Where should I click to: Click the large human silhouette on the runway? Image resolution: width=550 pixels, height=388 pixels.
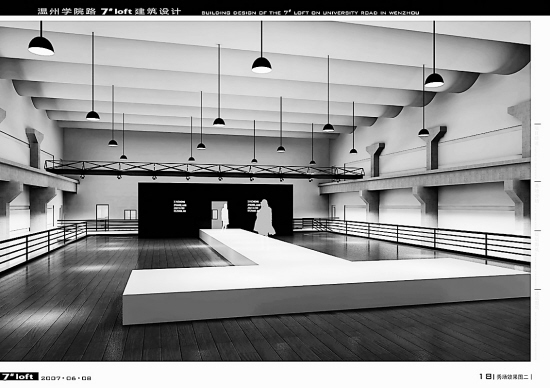coord(265,218)
